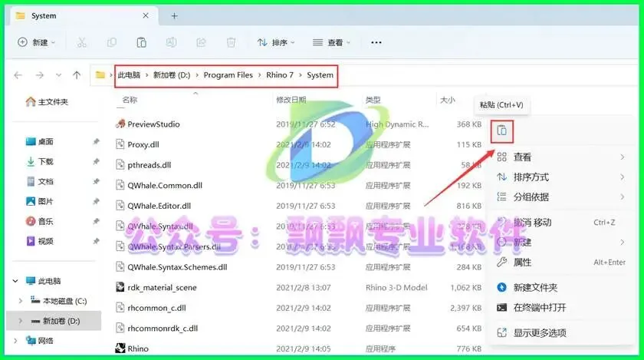Click the Cut scissors icon in toolbar
The image size is (644, 360).
(82, 42)
